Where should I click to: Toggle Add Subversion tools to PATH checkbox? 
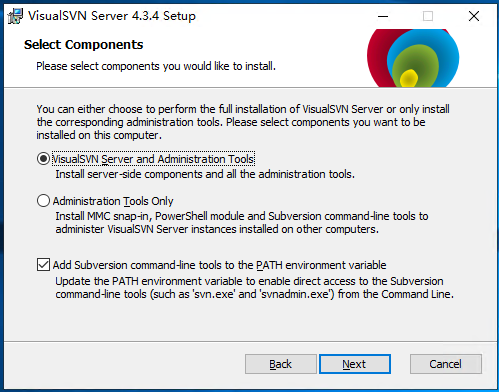[43, 265]
